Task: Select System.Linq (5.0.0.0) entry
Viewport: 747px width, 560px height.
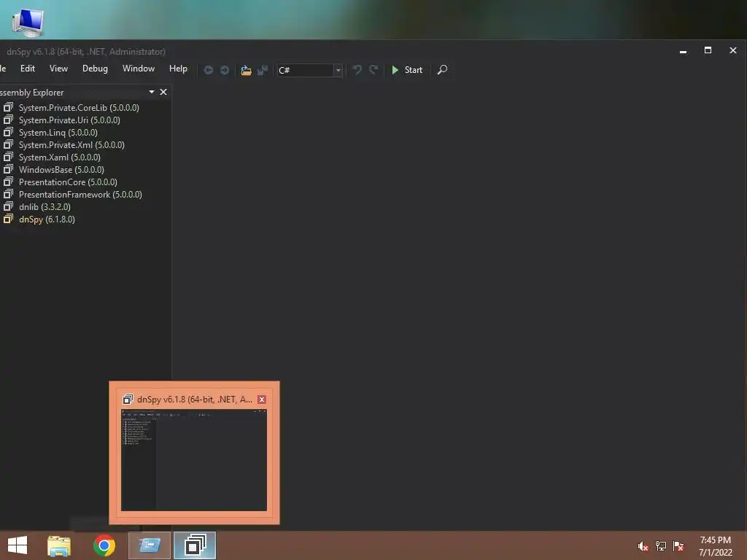Action: tap(58, 133)
